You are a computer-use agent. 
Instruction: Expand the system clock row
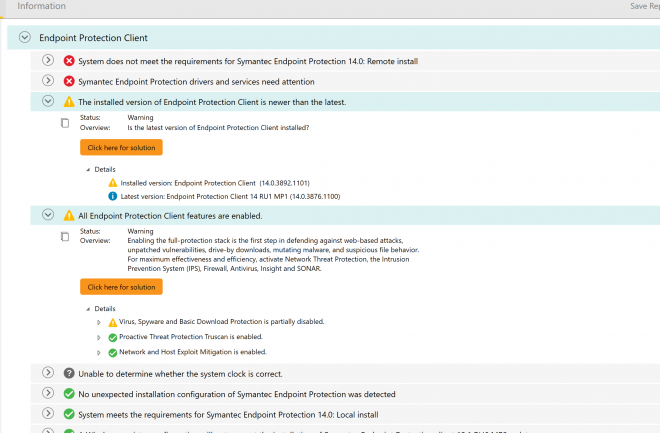[x=48, y=372]
